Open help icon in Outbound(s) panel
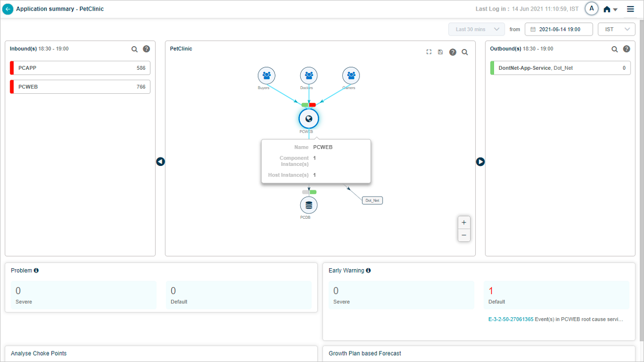The height and width of the screenshot is (362, 644). [627, 49]
